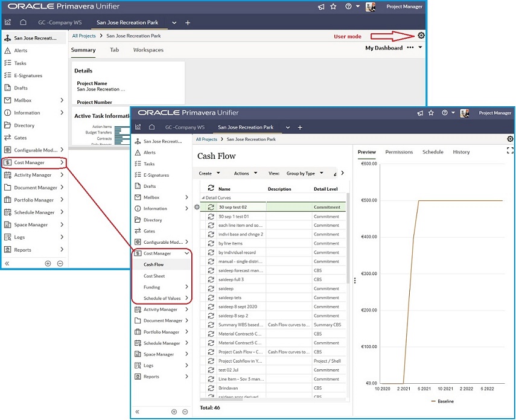This screenshot has width=516, height=420.
Task: Collapse Cost Manager in front window sidebar
Action: [186, 253]
